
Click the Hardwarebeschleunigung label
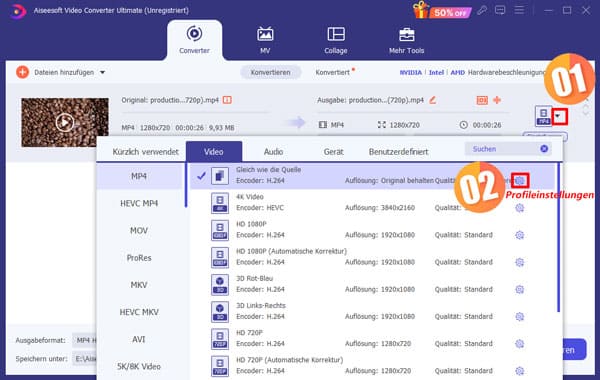[x=506, y=72]
